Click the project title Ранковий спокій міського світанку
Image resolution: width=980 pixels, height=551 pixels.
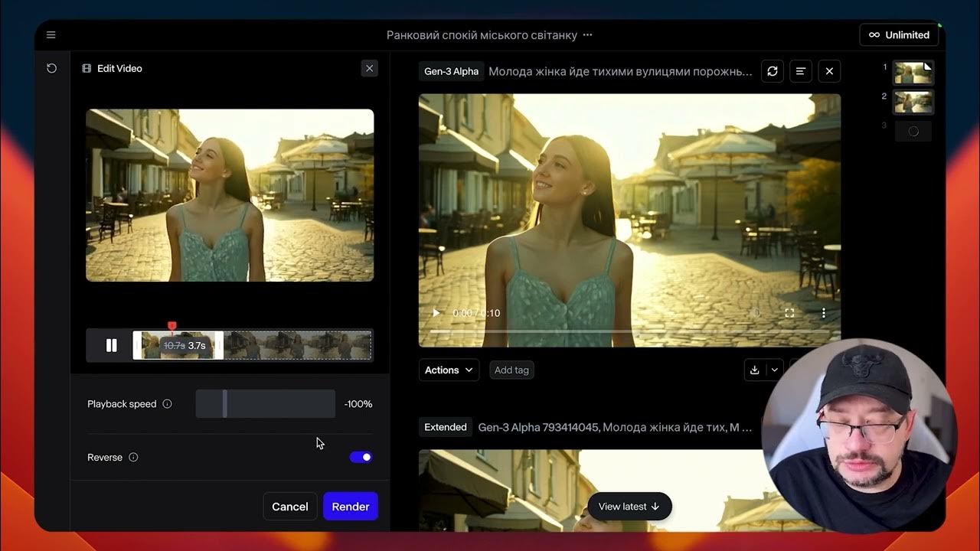(x=482, y=35)
